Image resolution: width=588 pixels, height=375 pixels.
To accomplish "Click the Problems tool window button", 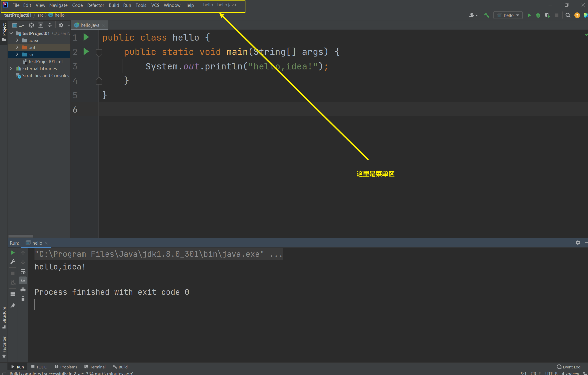I will [66, 367].
